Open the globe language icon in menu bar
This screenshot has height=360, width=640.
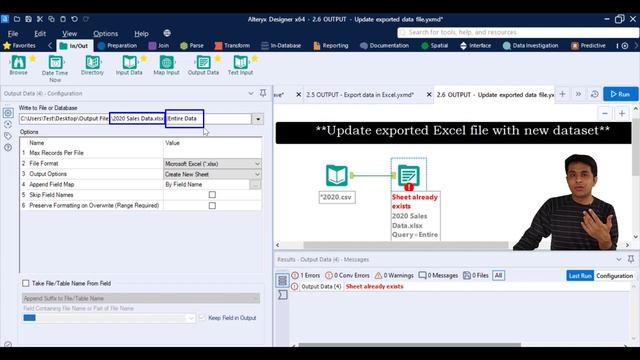coord(167,33)
